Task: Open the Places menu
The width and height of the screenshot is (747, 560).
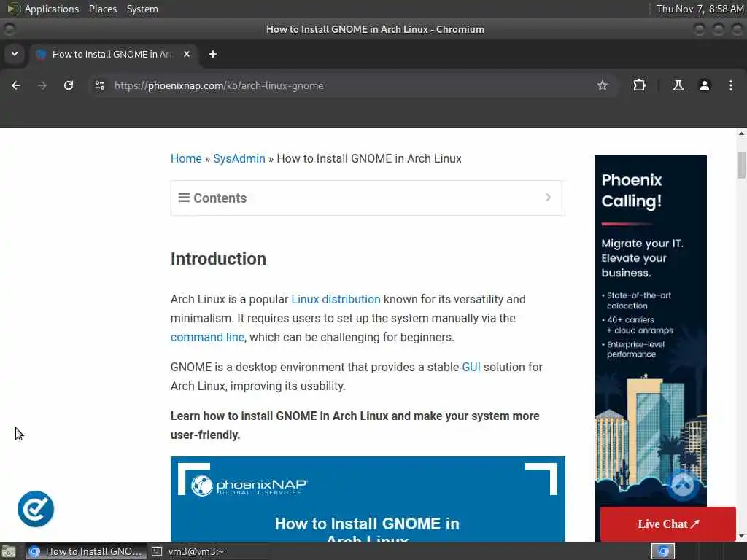Action: tap(102, 9)
